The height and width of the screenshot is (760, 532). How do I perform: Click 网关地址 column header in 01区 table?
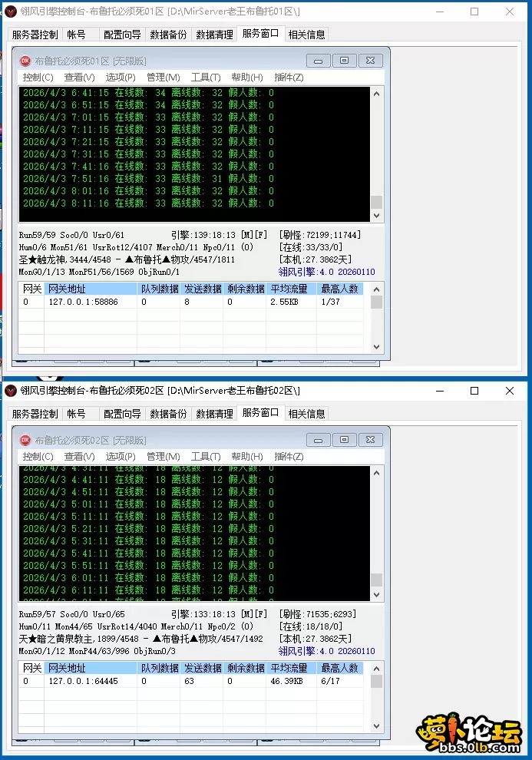pyautogui.click(x=91, y=289)
